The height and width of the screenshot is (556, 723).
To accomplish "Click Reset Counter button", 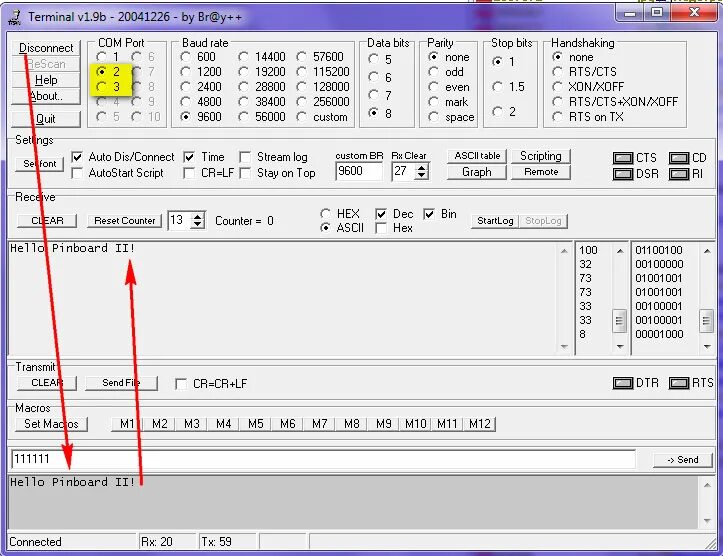I will coord(124,221).
